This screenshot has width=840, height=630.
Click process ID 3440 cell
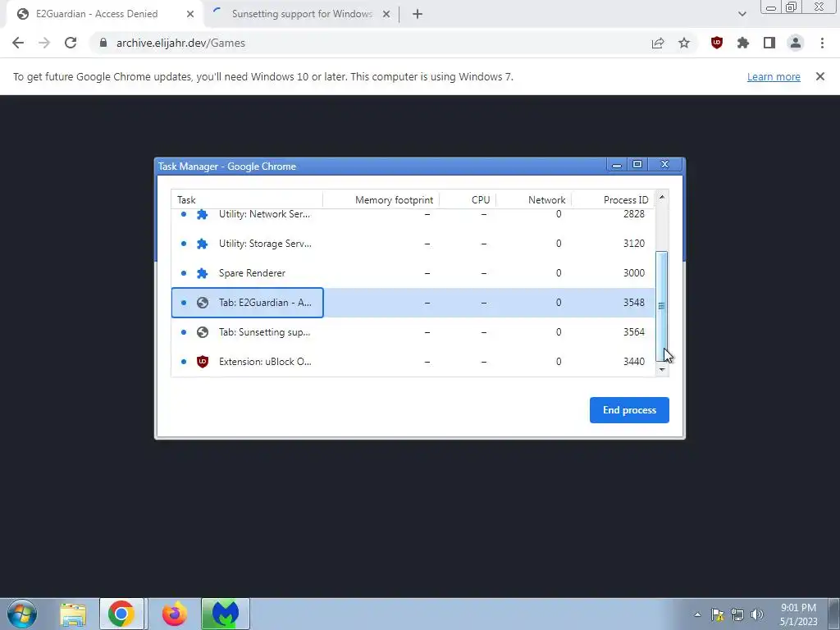[x=634, y=361]
